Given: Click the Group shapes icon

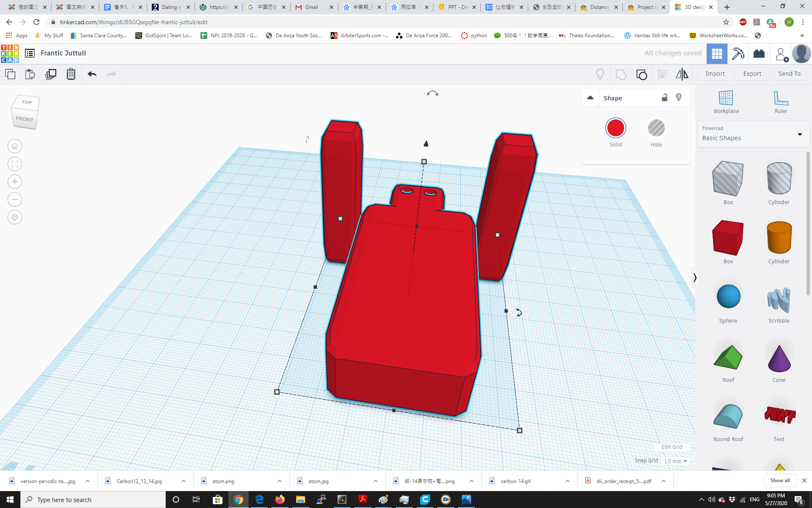Looking at the screenshot, I should click(621, 75).
